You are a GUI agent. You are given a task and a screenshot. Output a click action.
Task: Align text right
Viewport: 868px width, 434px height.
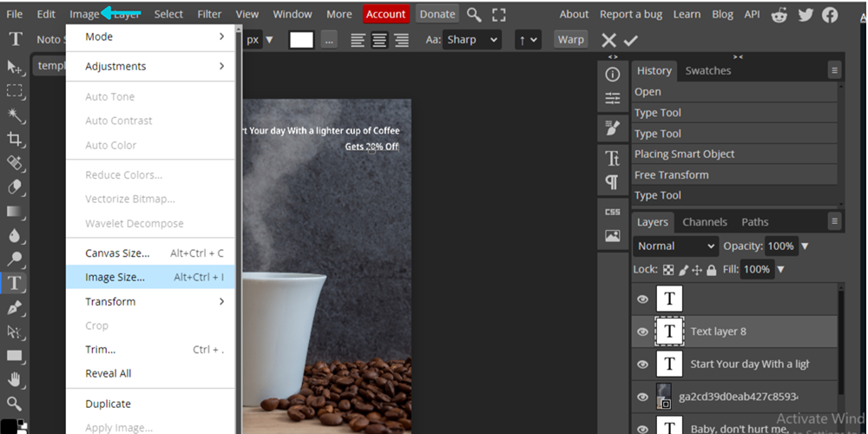(401, 40)
